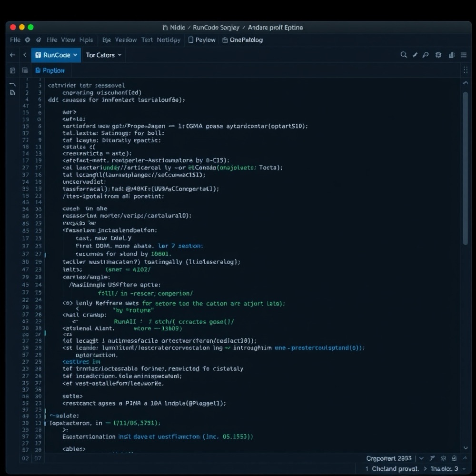Image resolution: width=476 pixels, height=476 pixels.
Task: Click code line '<hall cranup:'
Action: point(84,315)
